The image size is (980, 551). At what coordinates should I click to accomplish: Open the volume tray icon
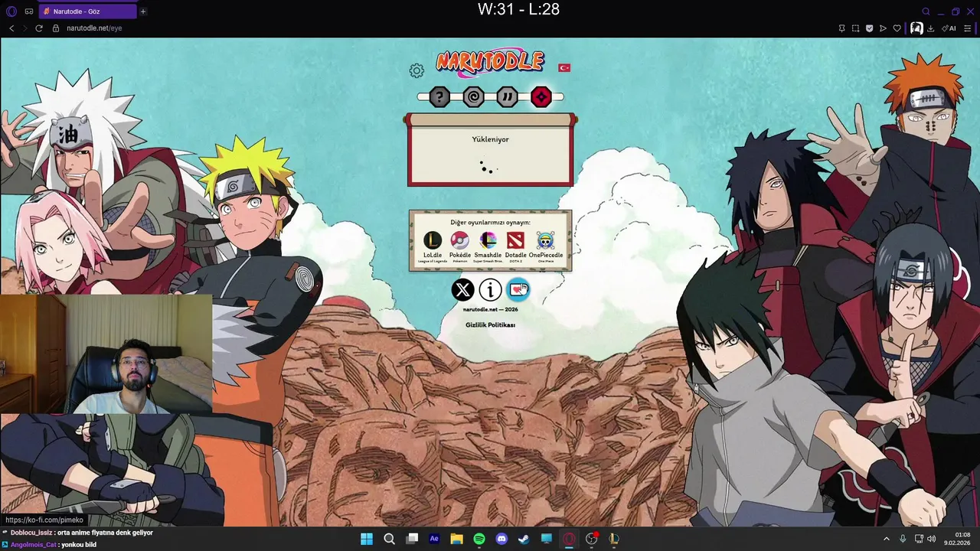pyautogui.click(x=932, y=539)
